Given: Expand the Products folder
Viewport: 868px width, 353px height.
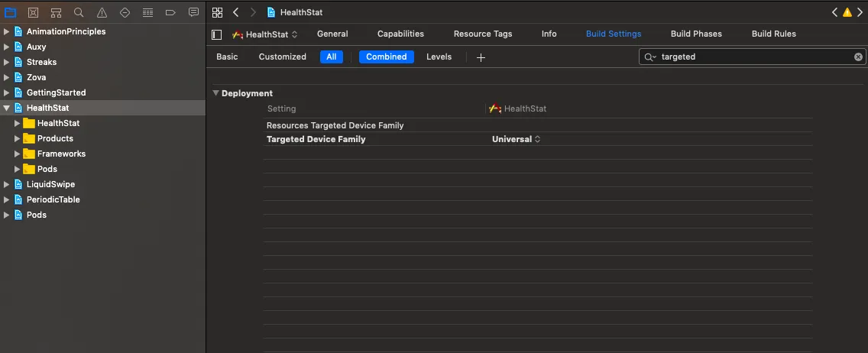Looking at the screenshot, I should 17,138.
